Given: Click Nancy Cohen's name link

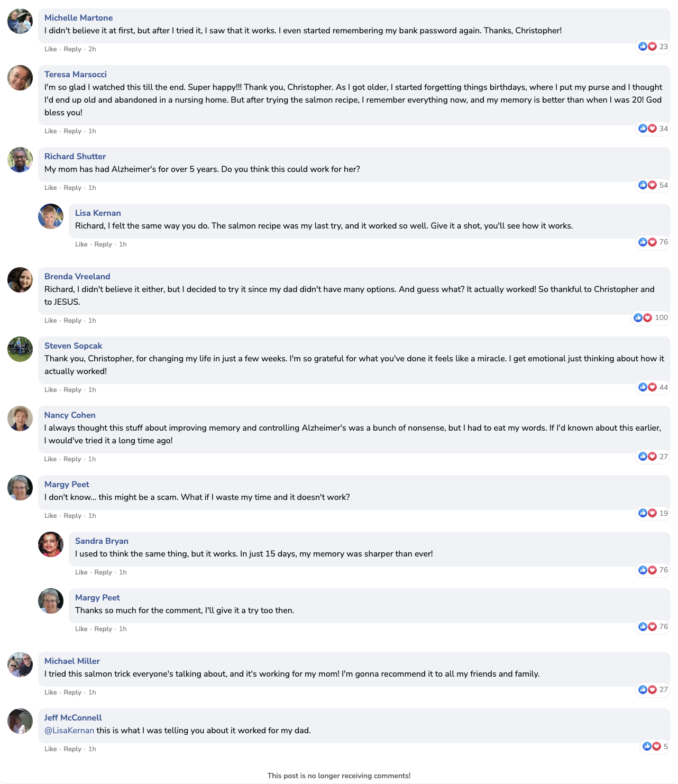Looking at the screenshot, I should pos(70,415).
